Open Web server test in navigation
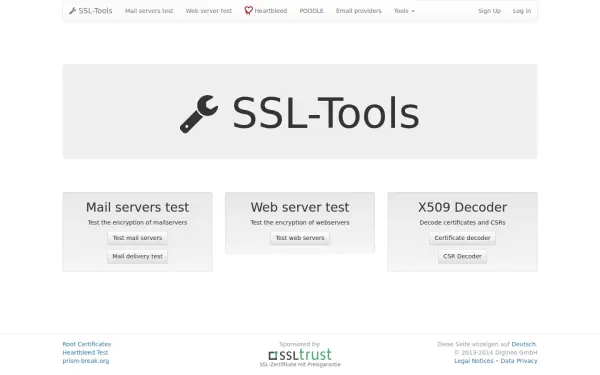 pyautogui.click(x=209, y=11)
